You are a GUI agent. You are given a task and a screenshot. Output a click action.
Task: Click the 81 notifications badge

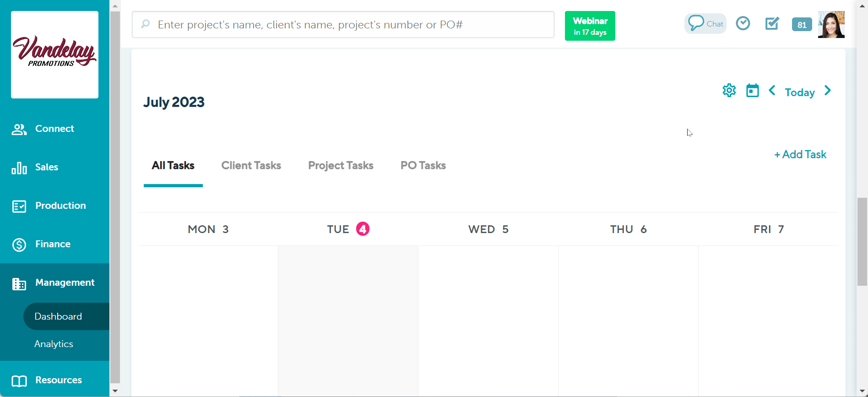802,25
